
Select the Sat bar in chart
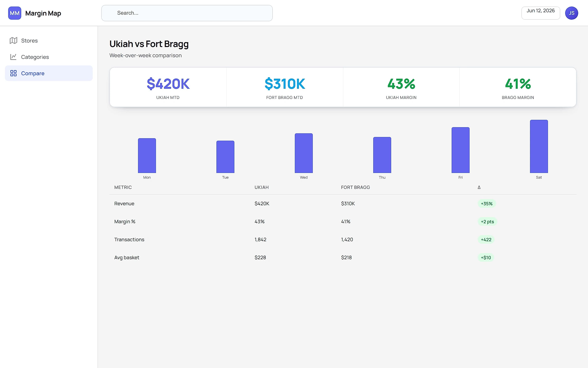[539, 146]
